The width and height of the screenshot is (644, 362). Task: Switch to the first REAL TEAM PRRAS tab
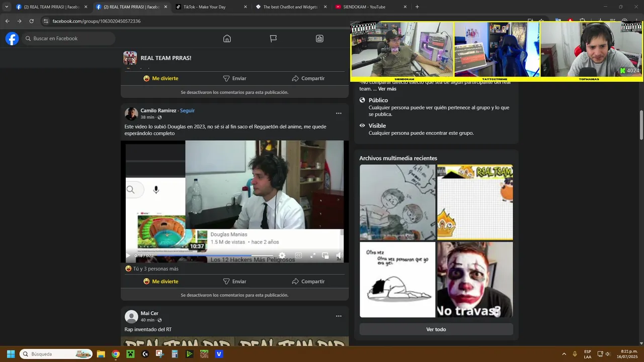click(x=51, y=7)
